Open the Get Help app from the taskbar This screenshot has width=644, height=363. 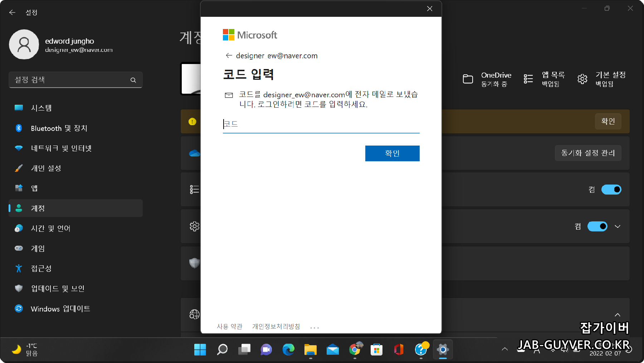(421, 349)
